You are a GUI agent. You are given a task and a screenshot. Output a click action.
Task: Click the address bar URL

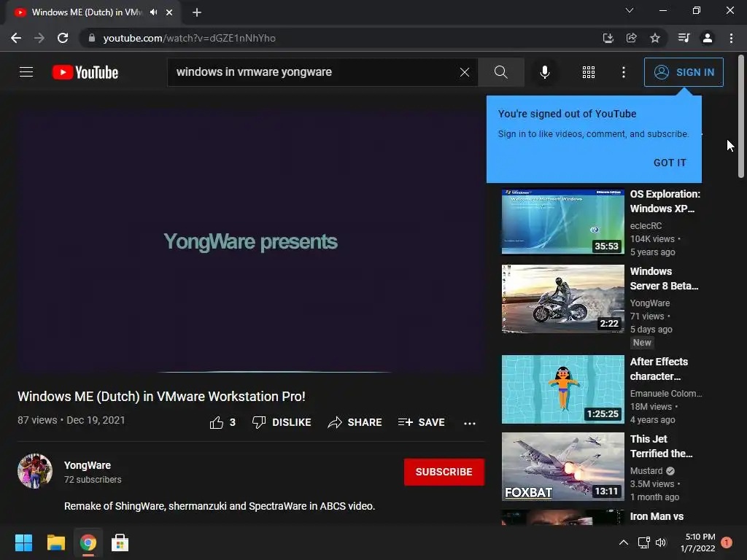point(189,38)
